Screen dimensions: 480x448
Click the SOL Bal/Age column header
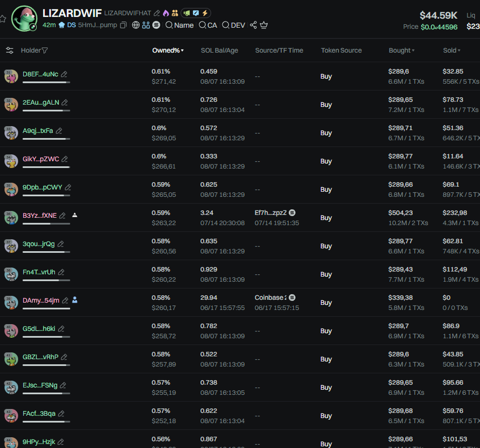pos(219,50)
